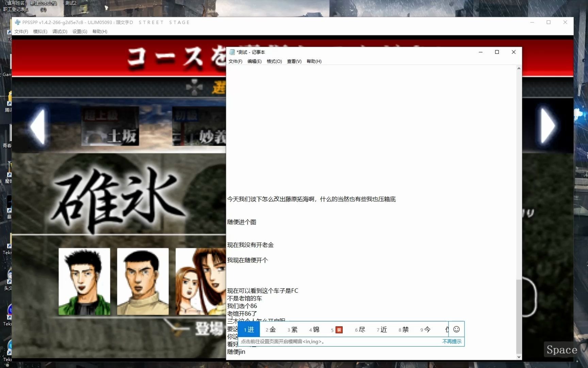
Task: Open the 新建文本文档(2) desktop icon
Action: pos(43,5)
